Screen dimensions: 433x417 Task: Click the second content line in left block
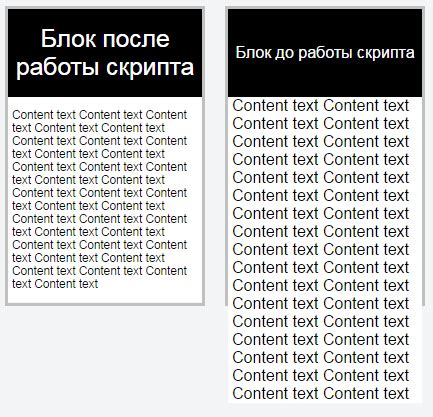point(89,128)
